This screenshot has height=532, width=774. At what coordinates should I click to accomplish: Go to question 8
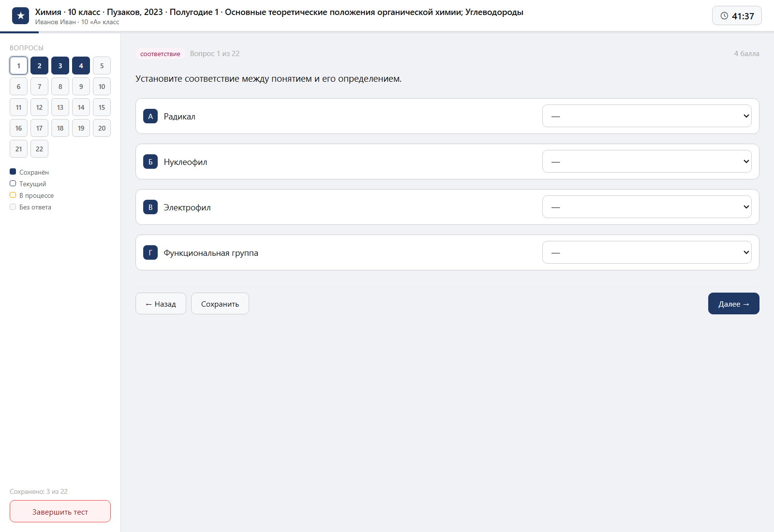point(60,87)
